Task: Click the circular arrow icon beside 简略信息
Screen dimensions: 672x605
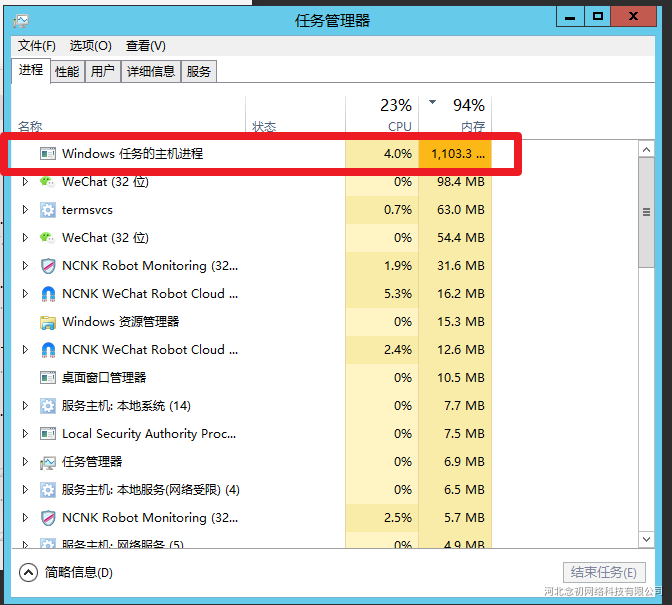Action: tap(28, 572)
